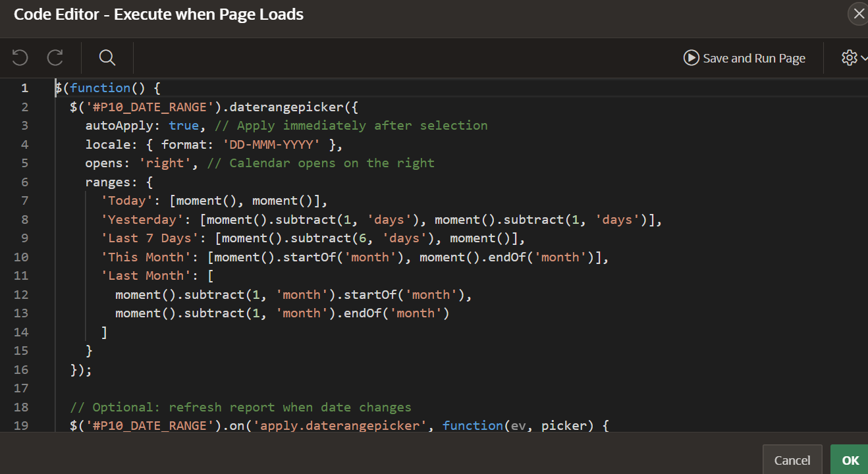
Task: Click the 'locale' property on line 4
Action: [x=108, y=144]
